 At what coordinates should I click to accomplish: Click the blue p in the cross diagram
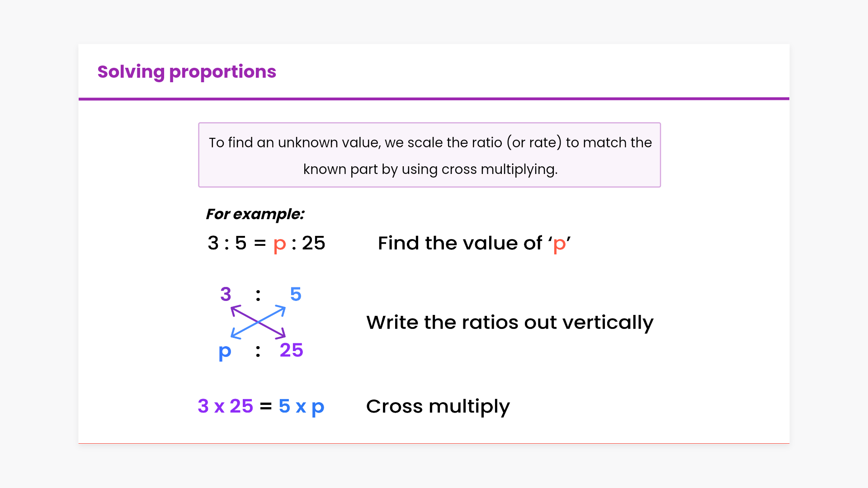pos(225,352)
